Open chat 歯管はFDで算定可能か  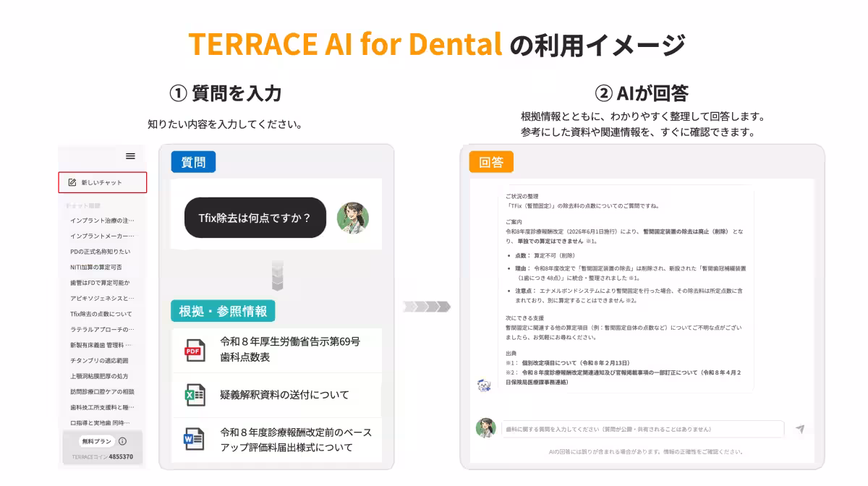click(x=100, y=283)
